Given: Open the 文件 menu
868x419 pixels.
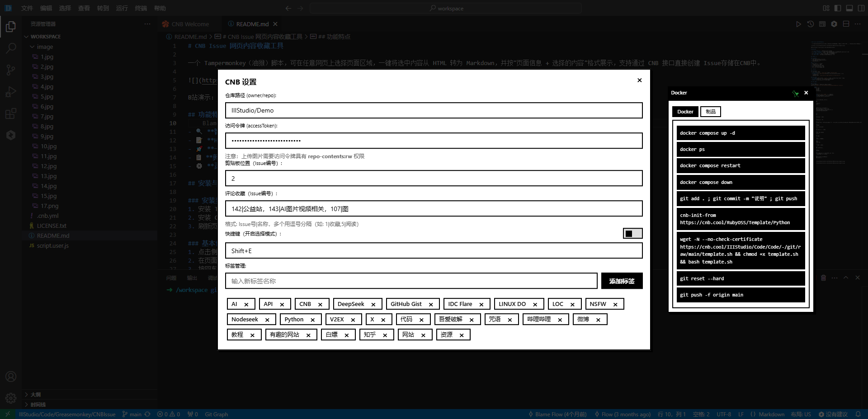Looking at the screenshot, I should (x=27, y=8).
